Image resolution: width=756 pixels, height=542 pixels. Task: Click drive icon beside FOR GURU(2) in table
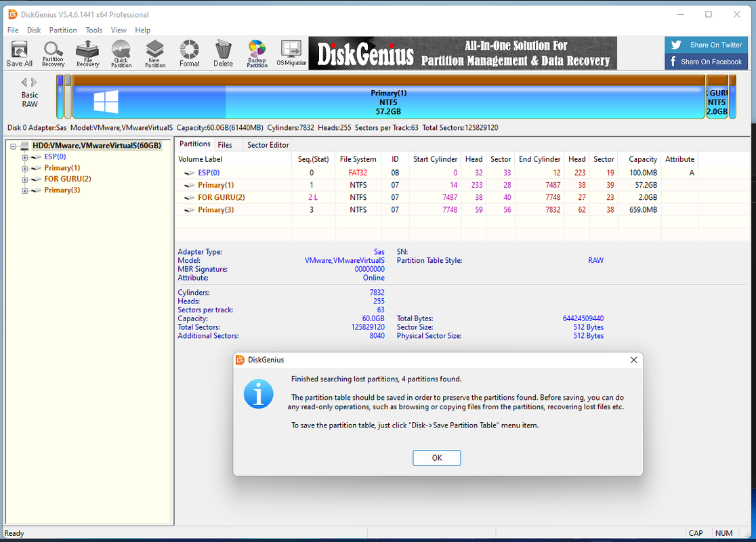click(x=190, y=197)
